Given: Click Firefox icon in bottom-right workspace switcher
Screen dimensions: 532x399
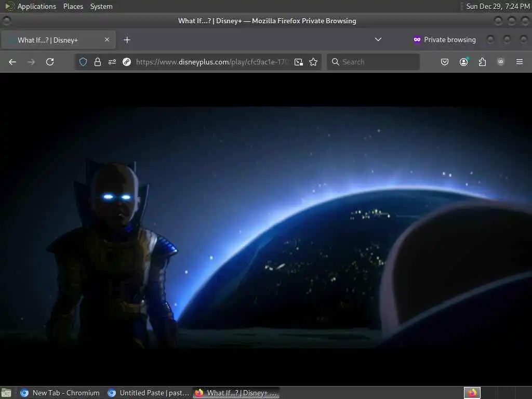Looking at the screenshot, I should pos(472,393).
